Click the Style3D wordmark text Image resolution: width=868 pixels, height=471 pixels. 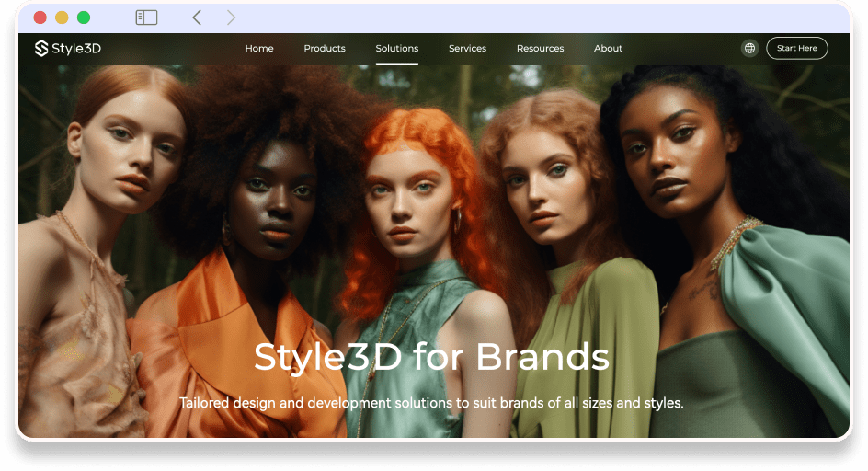77,49
